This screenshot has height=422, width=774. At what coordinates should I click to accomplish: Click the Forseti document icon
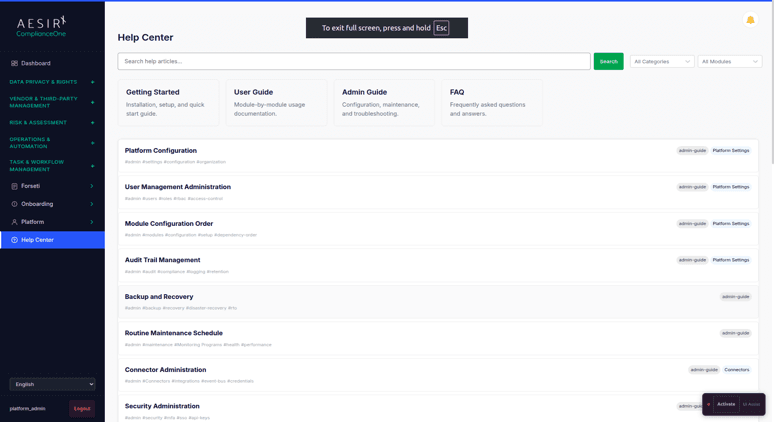click(x=14, y=186)
